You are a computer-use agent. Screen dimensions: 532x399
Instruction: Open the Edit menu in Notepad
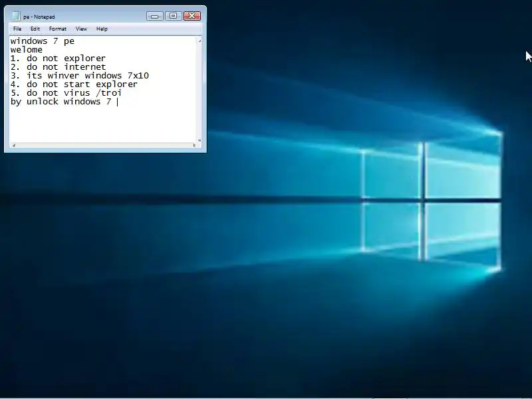35,29
